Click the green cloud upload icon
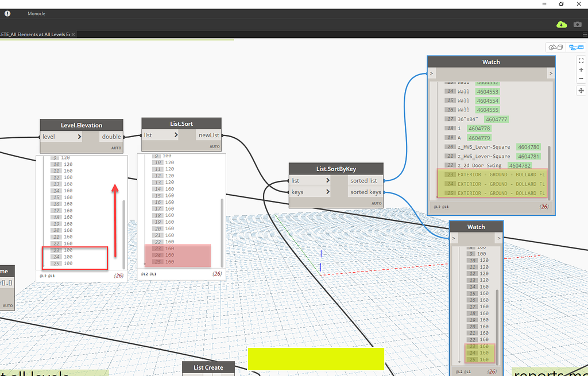 pyautogui.click(x=562, y=25)
